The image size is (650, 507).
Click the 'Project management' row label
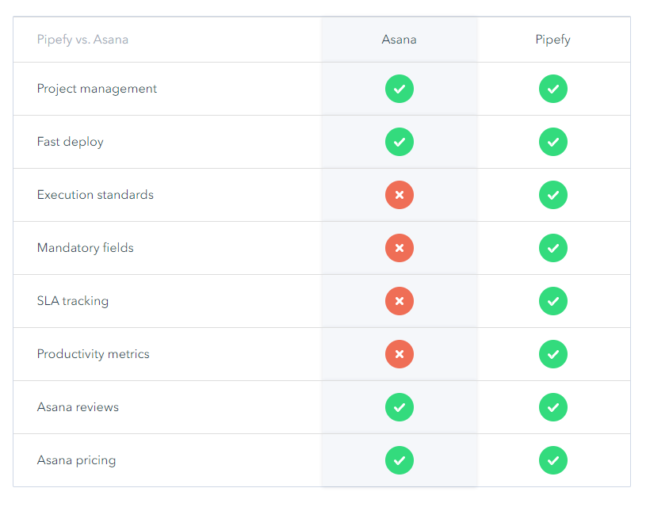(97, 89)
